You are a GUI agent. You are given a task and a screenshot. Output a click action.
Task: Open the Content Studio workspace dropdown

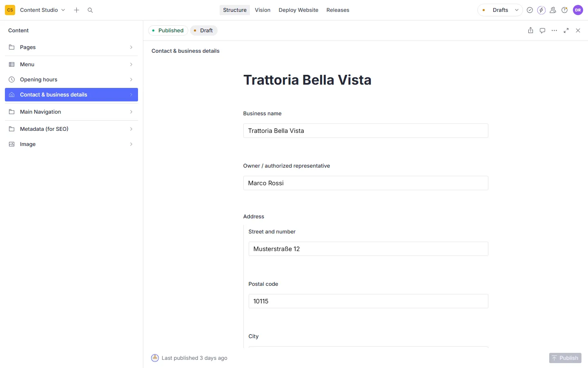[x=42, y=10]
